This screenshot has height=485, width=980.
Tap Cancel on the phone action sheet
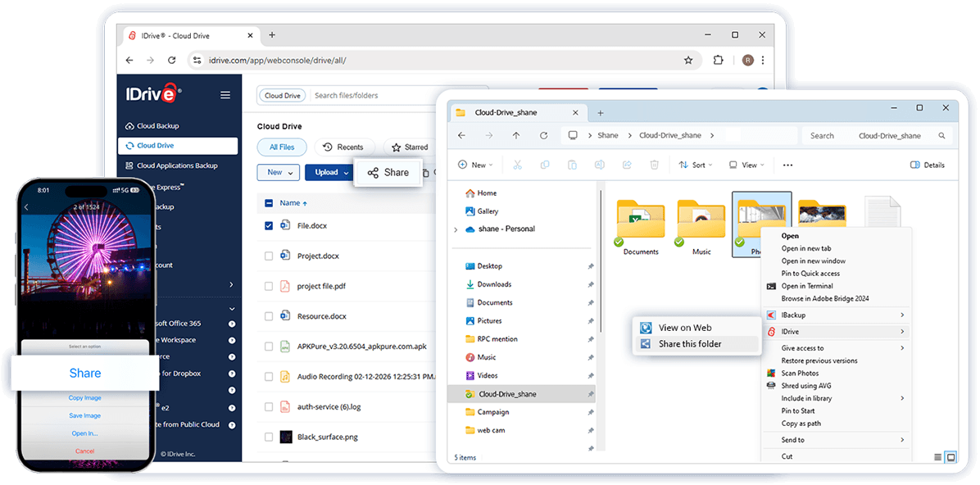point(85,451)
